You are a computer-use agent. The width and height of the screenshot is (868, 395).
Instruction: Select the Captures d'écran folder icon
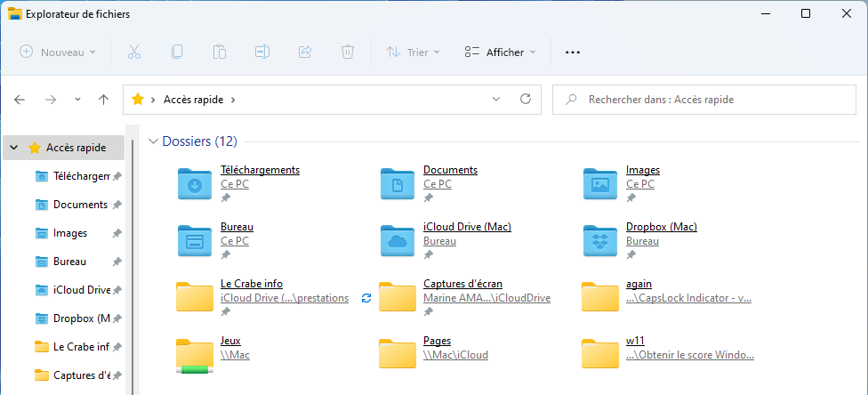pos(398,296)
